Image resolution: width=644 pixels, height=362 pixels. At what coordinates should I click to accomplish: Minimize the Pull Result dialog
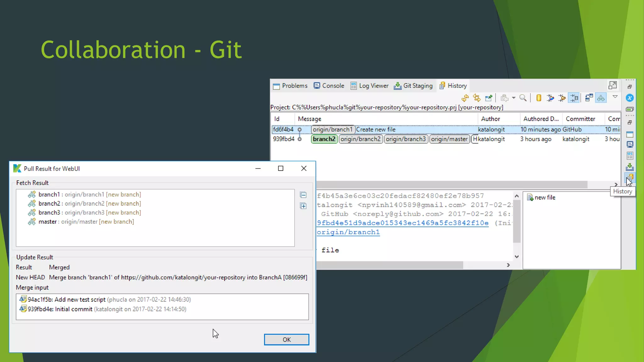click(258, 168)
